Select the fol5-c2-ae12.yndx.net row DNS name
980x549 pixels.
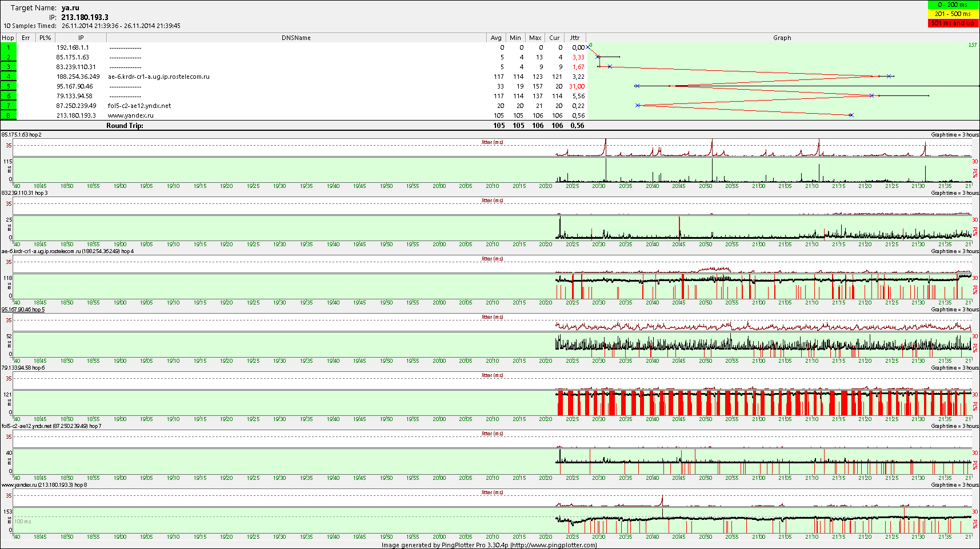coord(139,106)
